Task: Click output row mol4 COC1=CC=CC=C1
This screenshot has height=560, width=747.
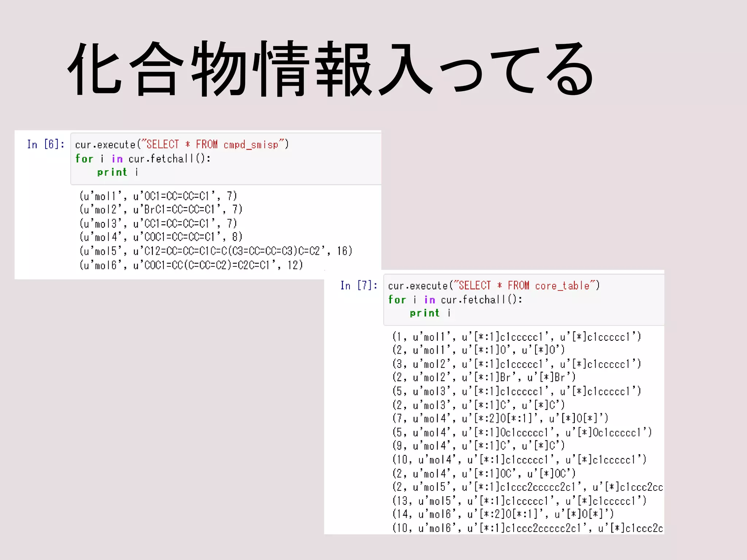Action: 161,237
